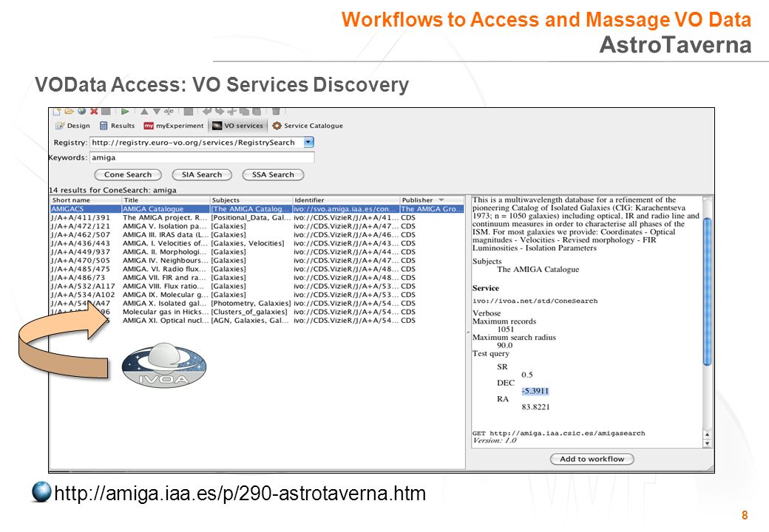Screen dimensions: 769x532
Task: Click the up triangle toolbar icon
Action: pos(144,111)
